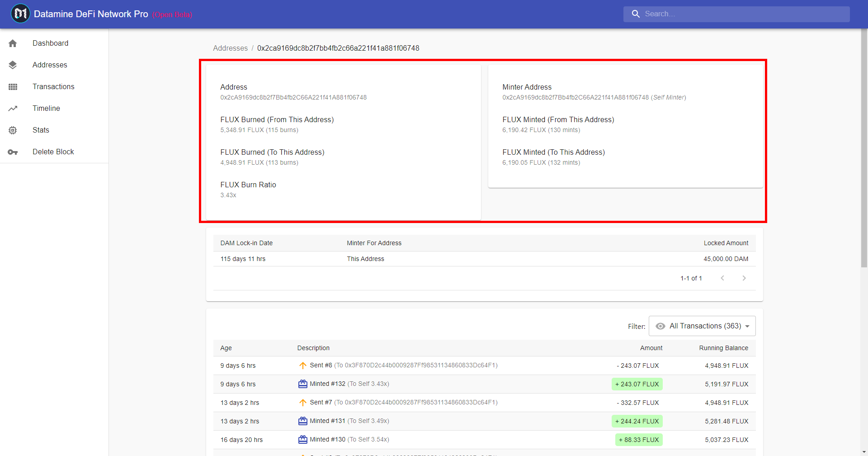Screen dimensions: 868x456
Task: Click the 6,190.42 FLUX (130 mints) value
Action: tap(541, 130)
